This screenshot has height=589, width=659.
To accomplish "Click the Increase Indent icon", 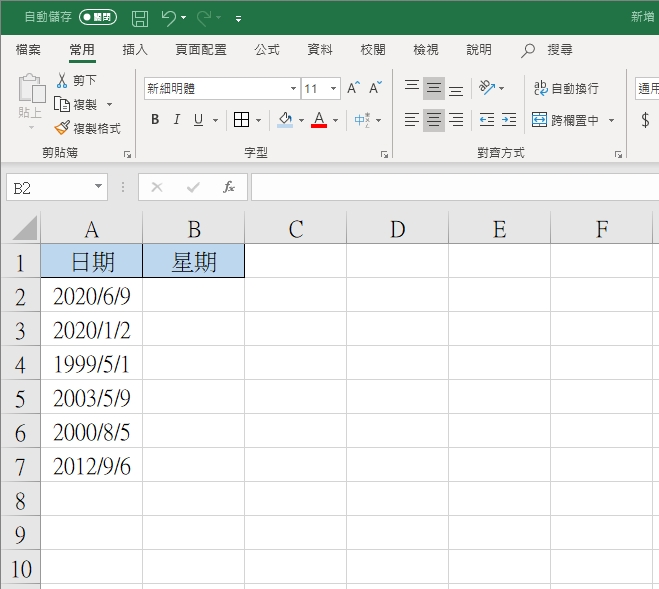I will pos(509,120).
